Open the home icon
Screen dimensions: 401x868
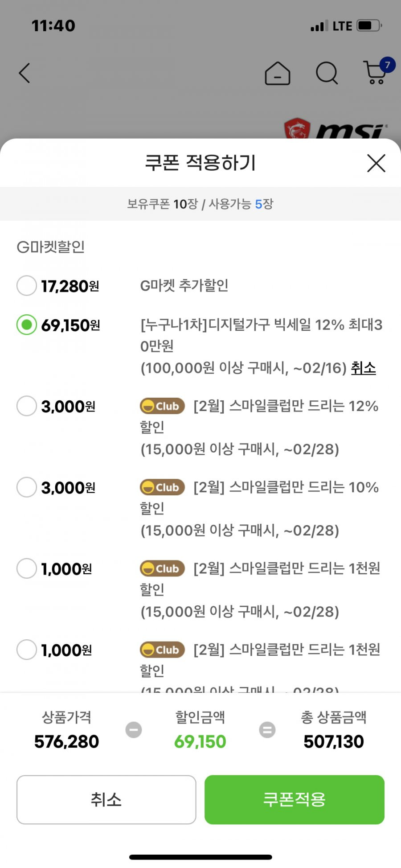pyautogui.click(x=278, y=73)
